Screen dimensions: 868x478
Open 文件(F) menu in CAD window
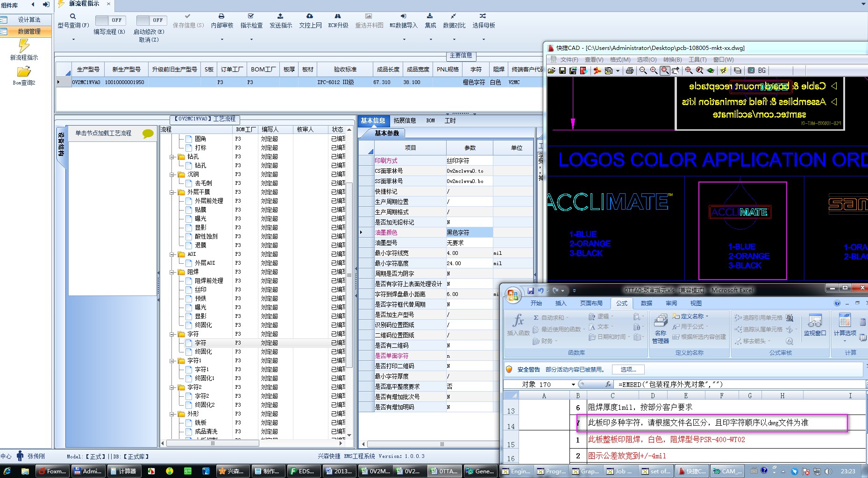(569, 59)
